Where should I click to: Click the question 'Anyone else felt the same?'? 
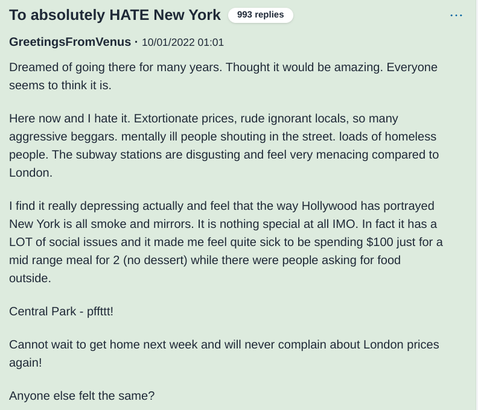pos(82,396)
